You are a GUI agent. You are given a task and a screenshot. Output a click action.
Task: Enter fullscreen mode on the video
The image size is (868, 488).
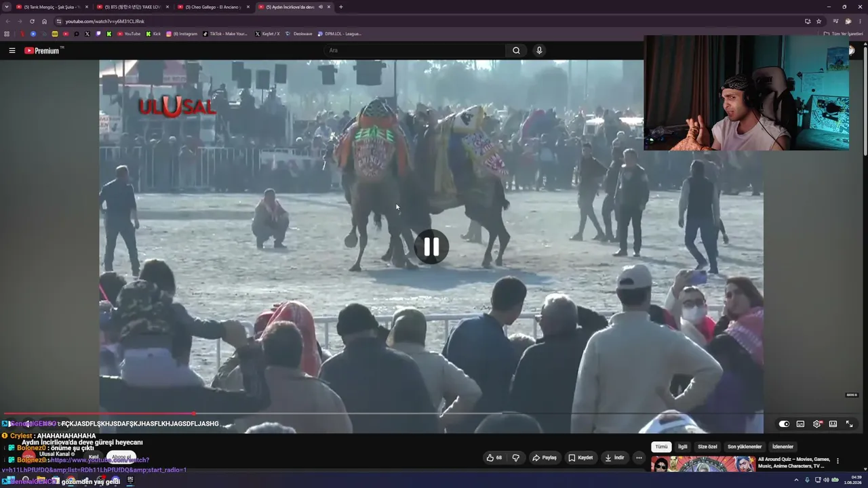tap(849, 424)
